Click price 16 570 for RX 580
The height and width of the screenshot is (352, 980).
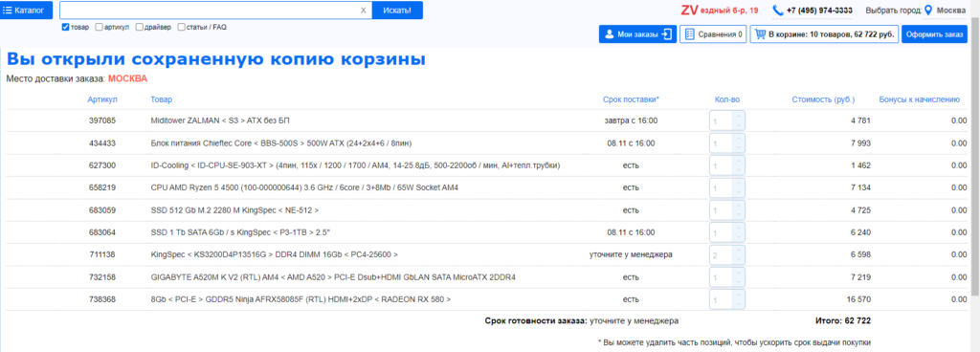858,299
